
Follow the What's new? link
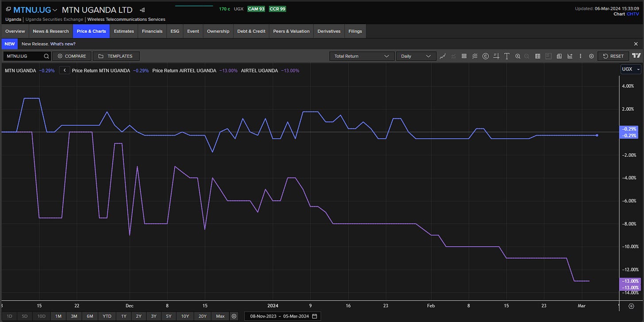click(63, 44)
